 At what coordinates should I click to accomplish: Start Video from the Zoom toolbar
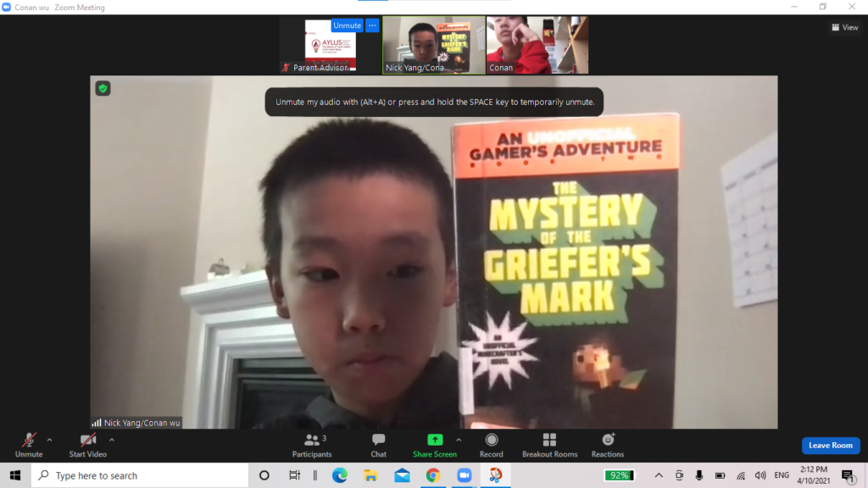(87, 446)
